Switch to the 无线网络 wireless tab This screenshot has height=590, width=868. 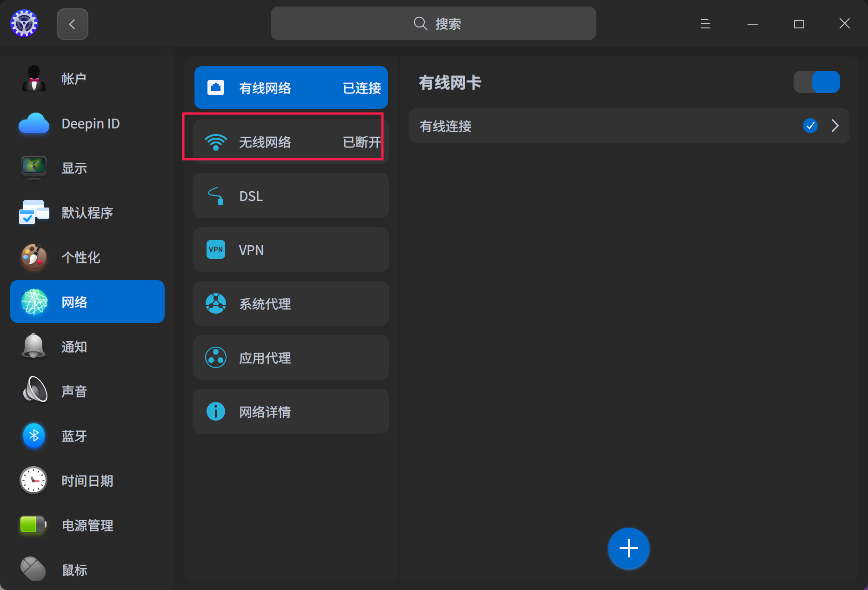tap(291, 141)
